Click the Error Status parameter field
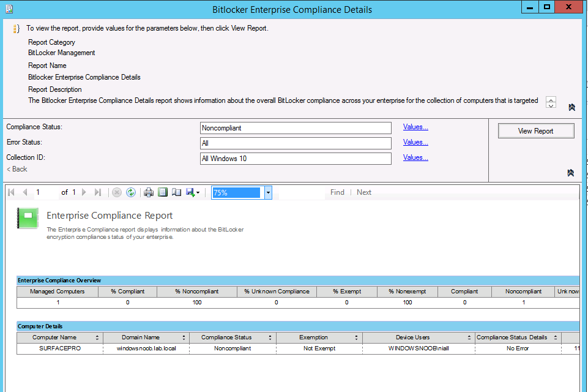 [296, 143]
